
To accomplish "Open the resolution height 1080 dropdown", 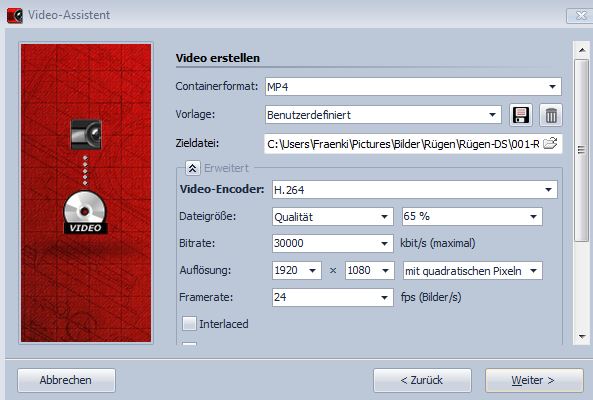I will [x=369, y=270].
